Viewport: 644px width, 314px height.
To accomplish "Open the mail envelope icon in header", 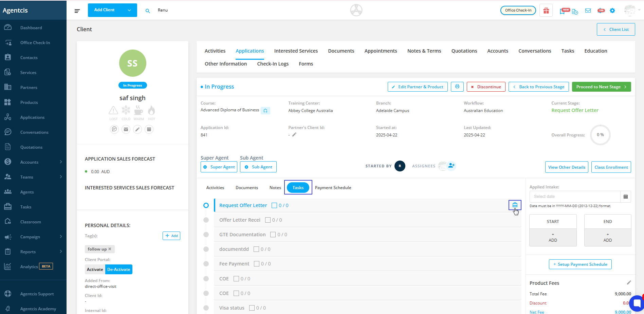I will point(588,11).
